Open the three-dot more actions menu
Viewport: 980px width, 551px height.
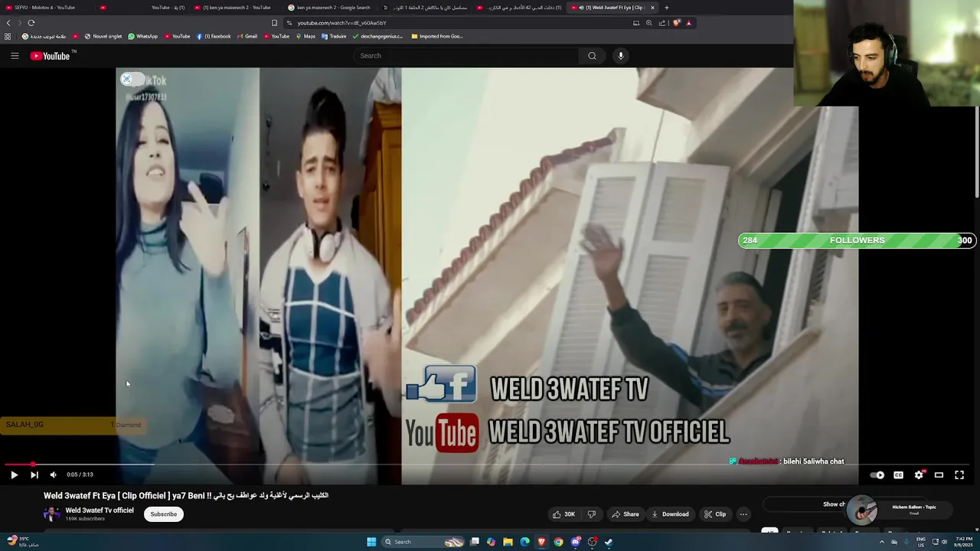pos(743,514)
